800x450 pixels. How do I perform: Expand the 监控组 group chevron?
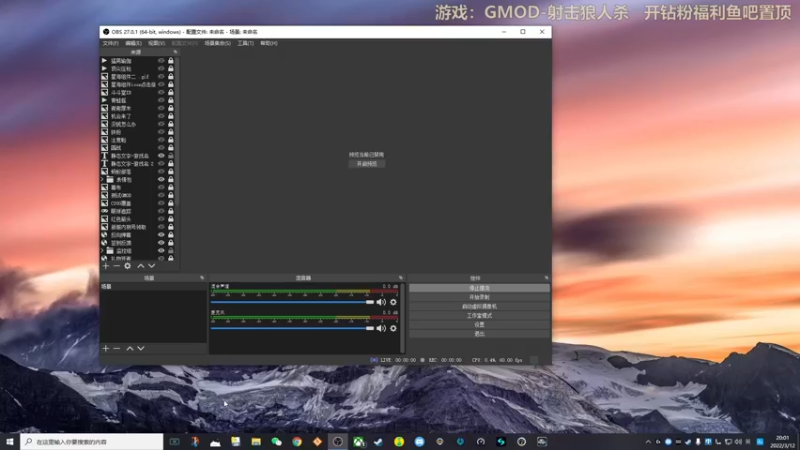click(x=103, y=251)
